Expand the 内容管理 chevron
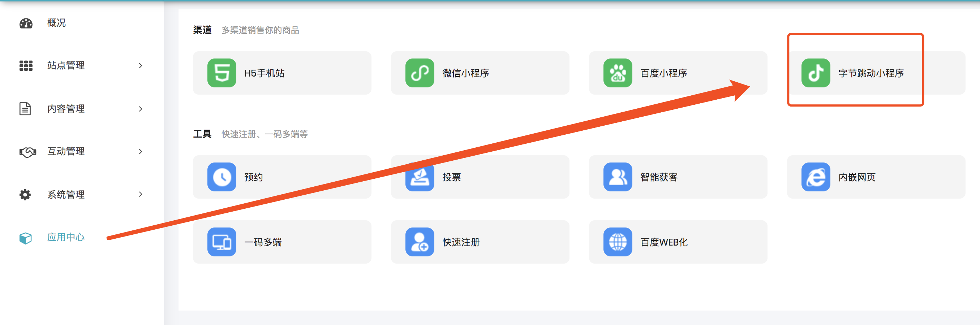This screenshot has height=325, width=980. click(x=140, y=109)
